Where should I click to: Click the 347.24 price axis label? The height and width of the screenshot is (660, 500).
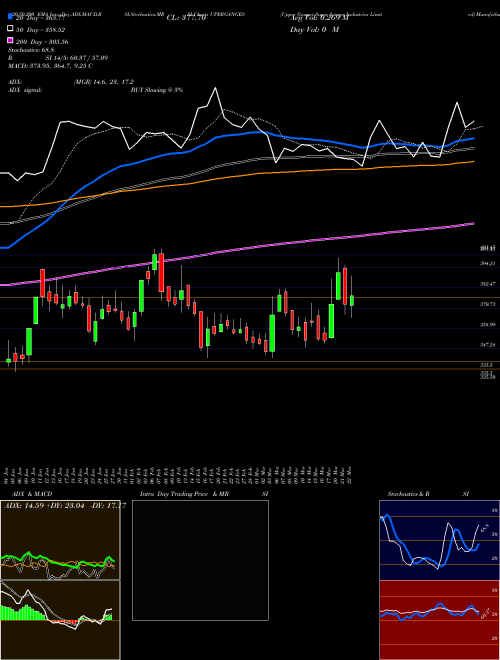tap(488, 344)
